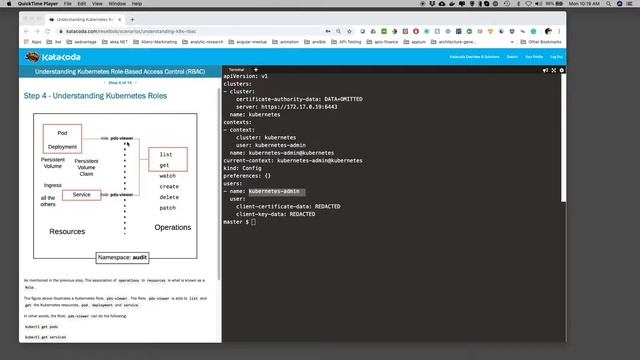Bookmark this page with the star icon
640x360 pixels.
(349, 31)
